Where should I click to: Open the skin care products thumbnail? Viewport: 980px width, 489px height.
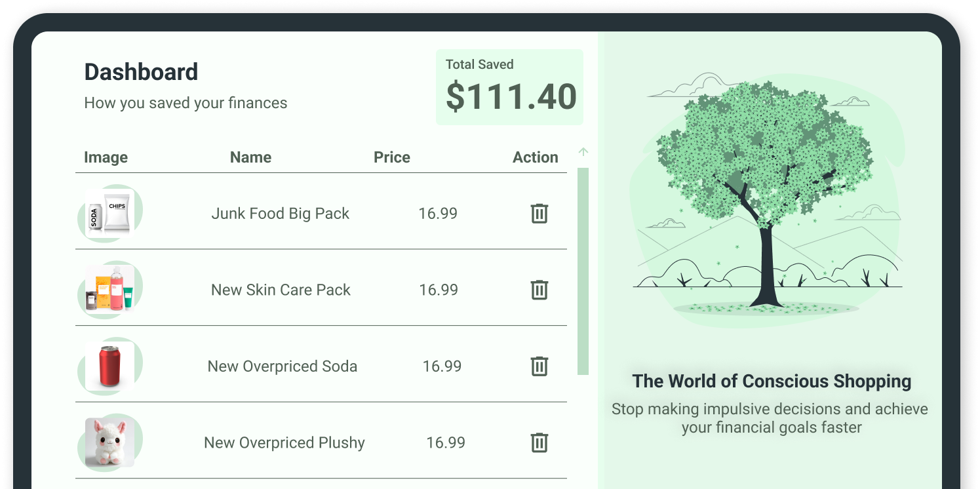110,290
